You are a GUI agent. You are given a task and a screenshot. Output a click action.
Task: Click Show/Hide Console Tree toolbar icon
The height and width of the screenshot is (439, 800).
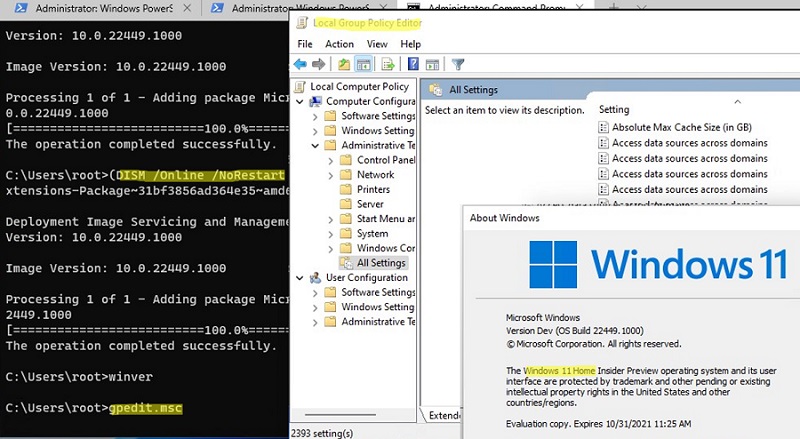364,65
